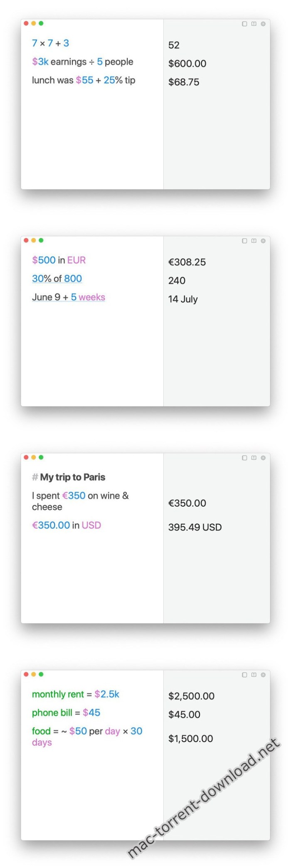This screenshot has width=291, height=868.
Task: Click the €308.25 conversion result
Action: pos(187,262)
